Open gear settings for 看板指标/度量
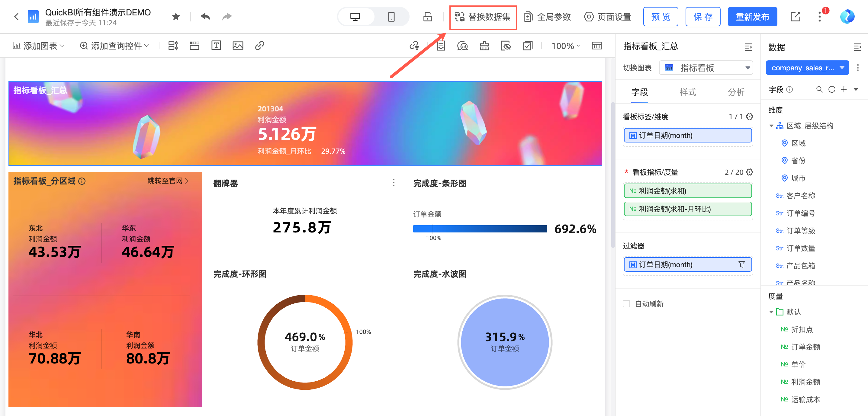The height and width of the screenshot is (416, 868). [x=749, y=172]
